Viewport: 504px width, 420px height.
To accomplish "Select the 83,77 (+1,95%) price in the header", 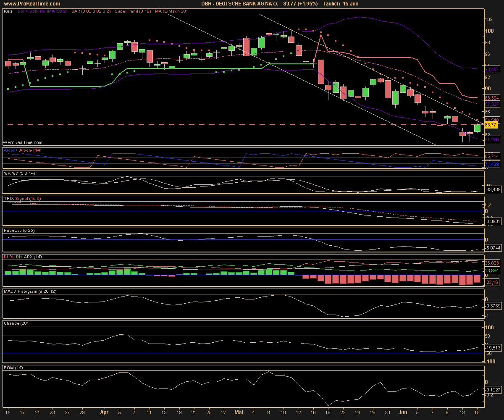I will [x=301, y=3].
